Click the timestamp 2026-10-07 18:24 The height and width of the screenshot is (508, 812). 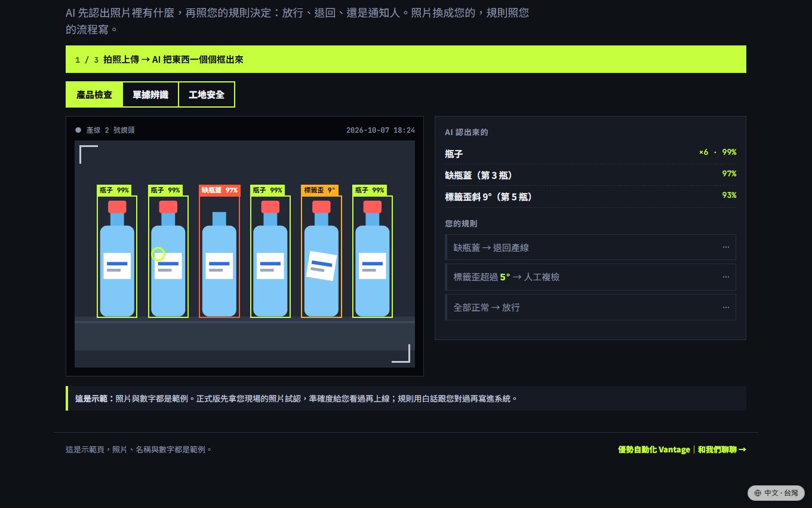(x=380, y=130)
